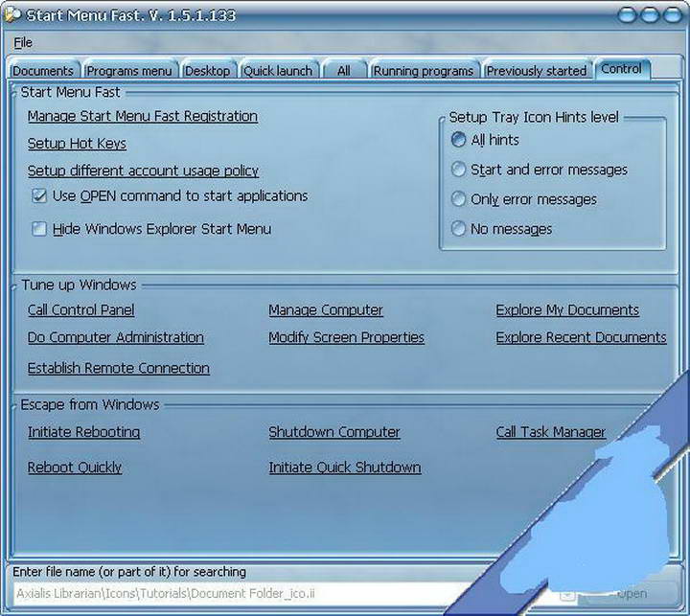Click the Start Menu Fast title bar icon

coord(12,14)
